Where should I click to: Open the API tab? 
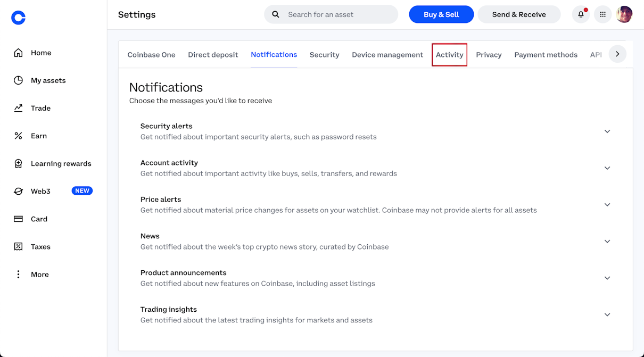click(x=596, y=55)
